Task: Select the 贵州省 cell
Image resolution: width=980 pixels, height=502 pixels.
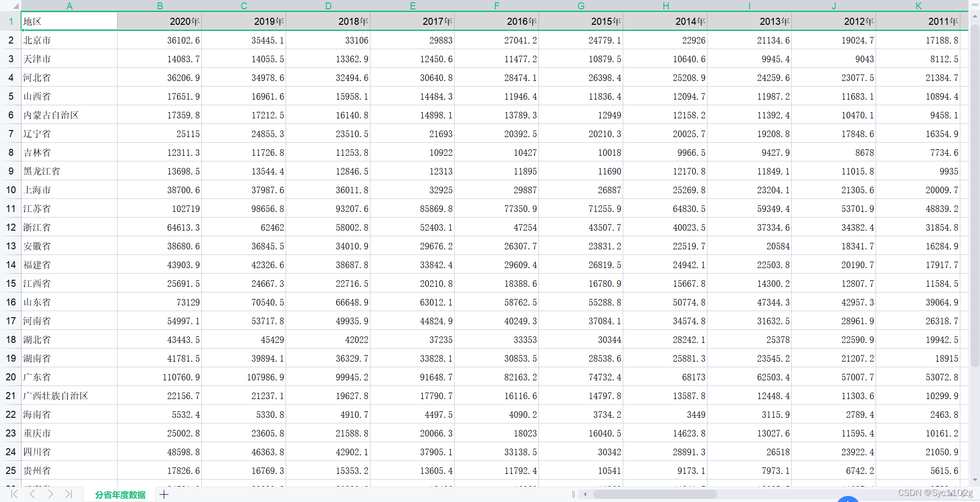Action: point(69,471)
